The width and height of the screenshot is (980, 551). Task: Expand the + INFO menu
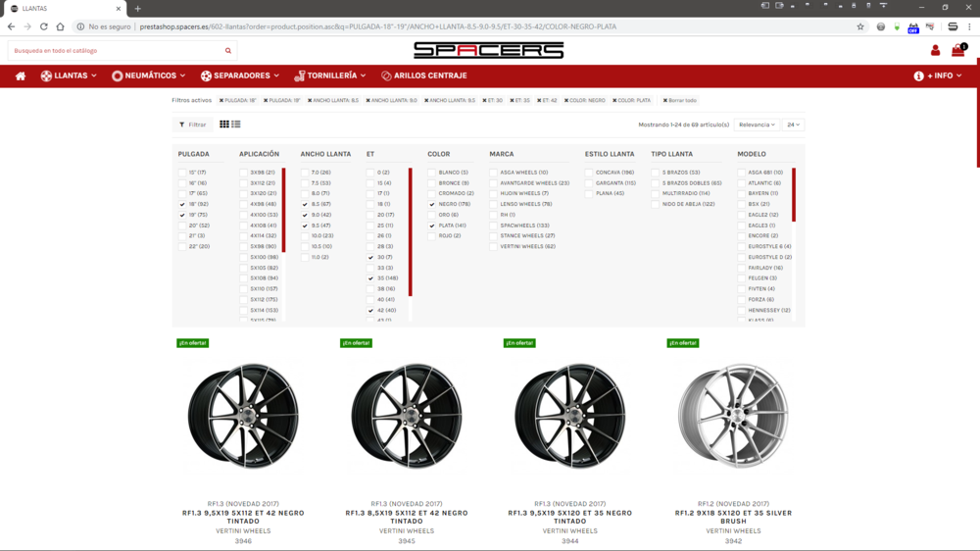(938, 75)
